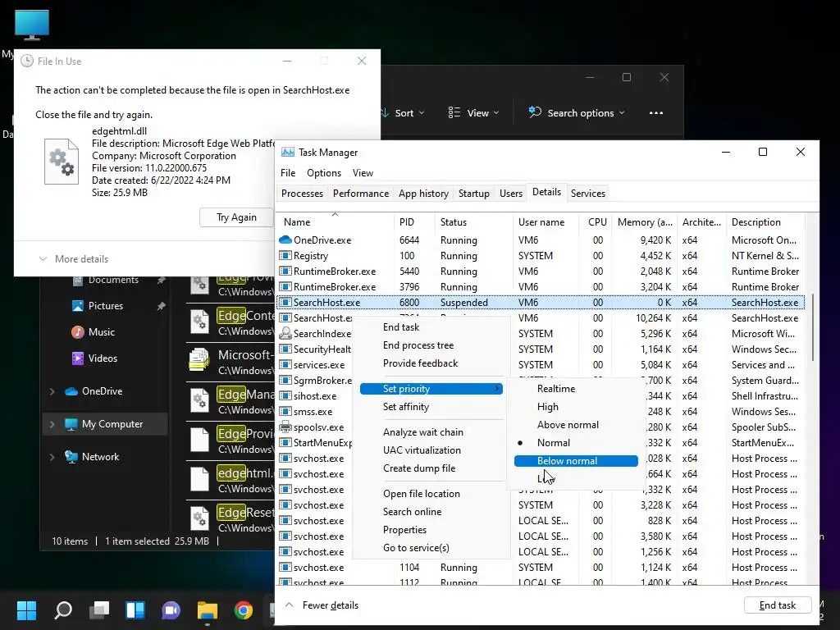
Task: Open Task View on the taskbar
Action: click(x=99, y=610)
